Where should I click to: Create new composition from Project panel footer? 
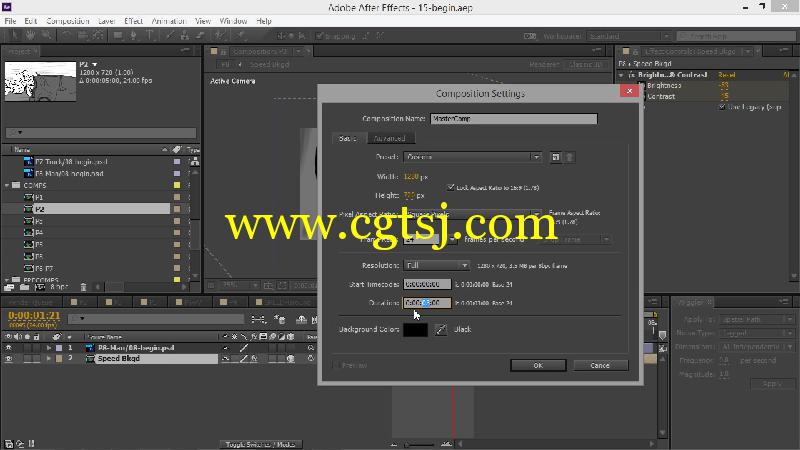tap(39, 287)
